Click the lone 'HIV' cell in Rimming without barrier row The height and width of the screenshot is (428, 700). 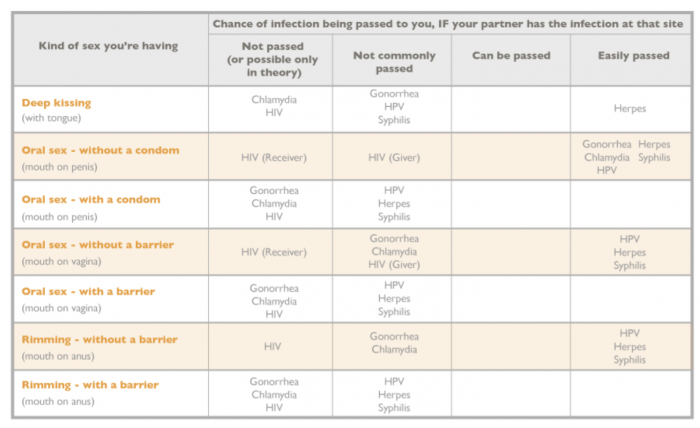[274, 346]
